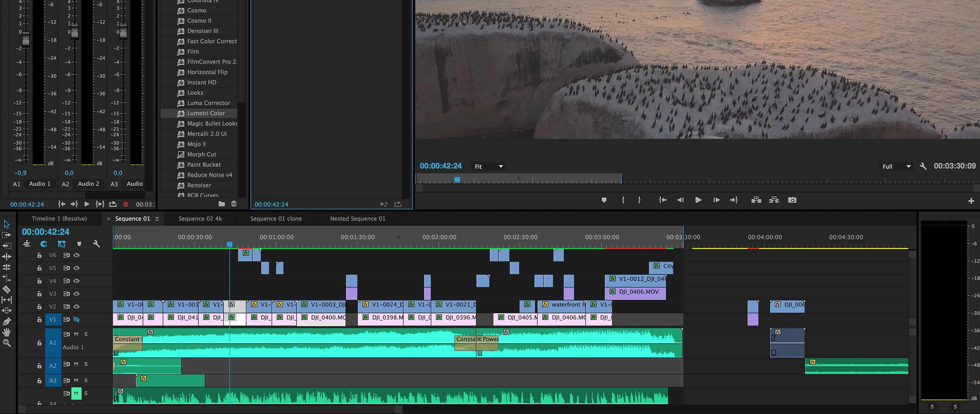This screenshot has width=980, height=414.
Task: Open Sequence 01 panel menu
Action: [x=157, y=219]
